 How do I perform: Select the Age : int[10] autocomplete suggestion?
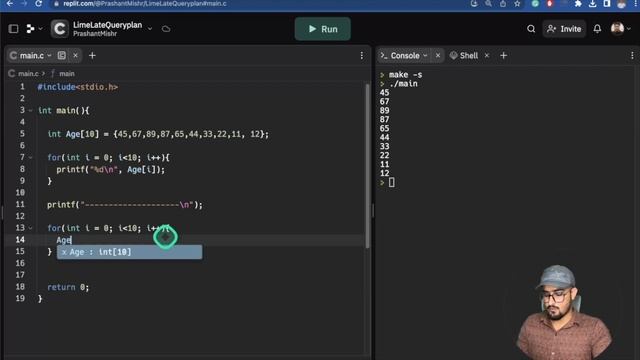coord(129,252)
